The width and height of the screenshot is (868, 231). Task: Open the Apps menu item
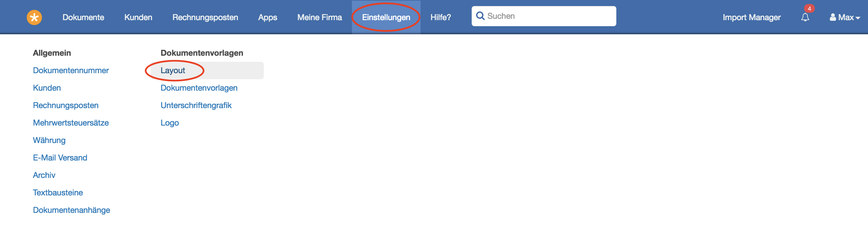pos(267,17)
